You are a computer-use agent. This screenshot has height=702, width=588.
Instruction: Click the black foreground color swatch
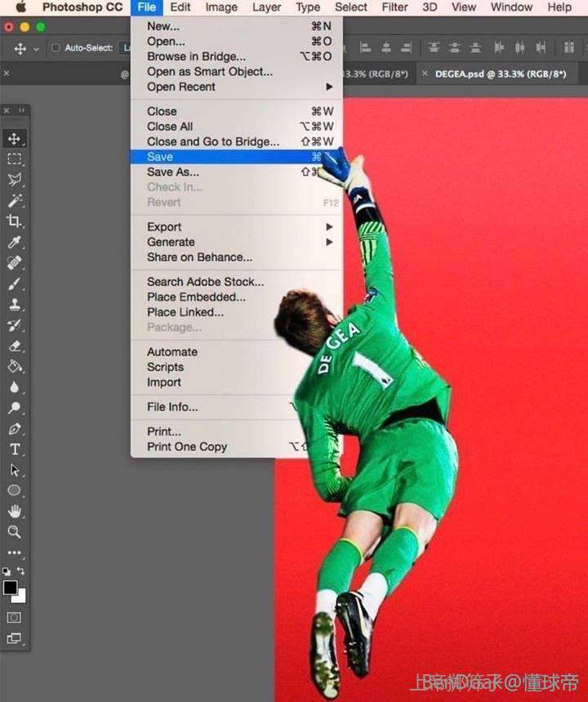coord(10,587)
